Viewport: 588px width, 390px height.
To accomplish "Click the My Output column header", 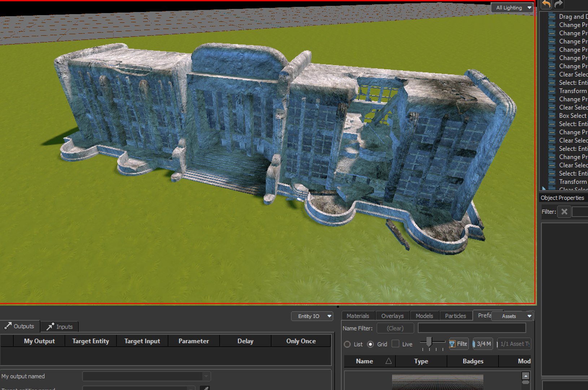I will click(x=39, y=341).
